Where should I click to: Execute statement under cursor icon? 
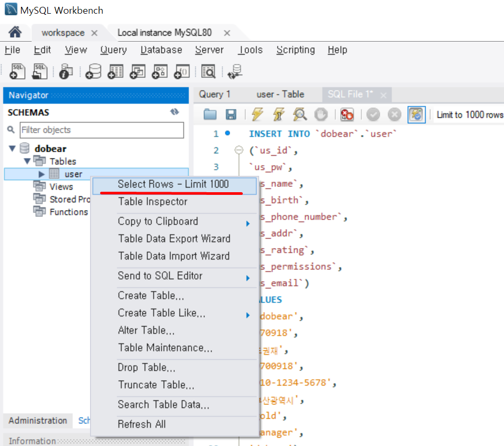click(279, 114)
